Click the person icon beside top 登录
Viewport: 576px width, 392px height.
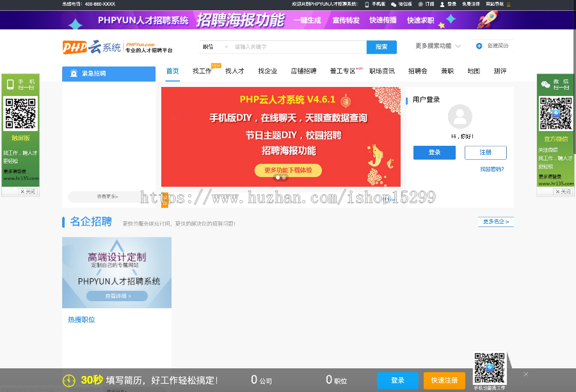pyautogui.click(x=442, y=4)
